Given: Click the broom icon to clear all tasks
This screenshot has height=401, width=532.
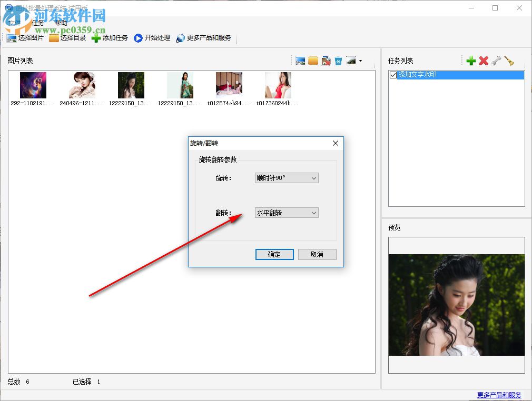Looking at the screenshot, I should coord(508,60).
